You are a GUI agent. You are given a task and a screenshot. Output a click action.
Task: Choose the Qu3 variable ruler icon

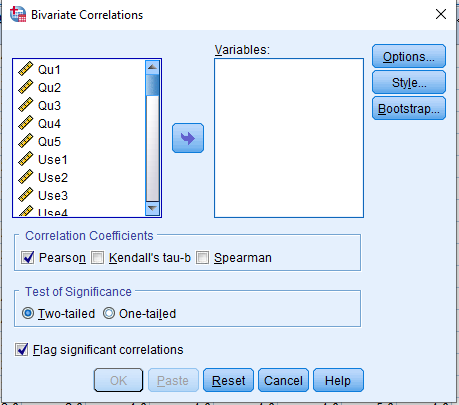26,105
